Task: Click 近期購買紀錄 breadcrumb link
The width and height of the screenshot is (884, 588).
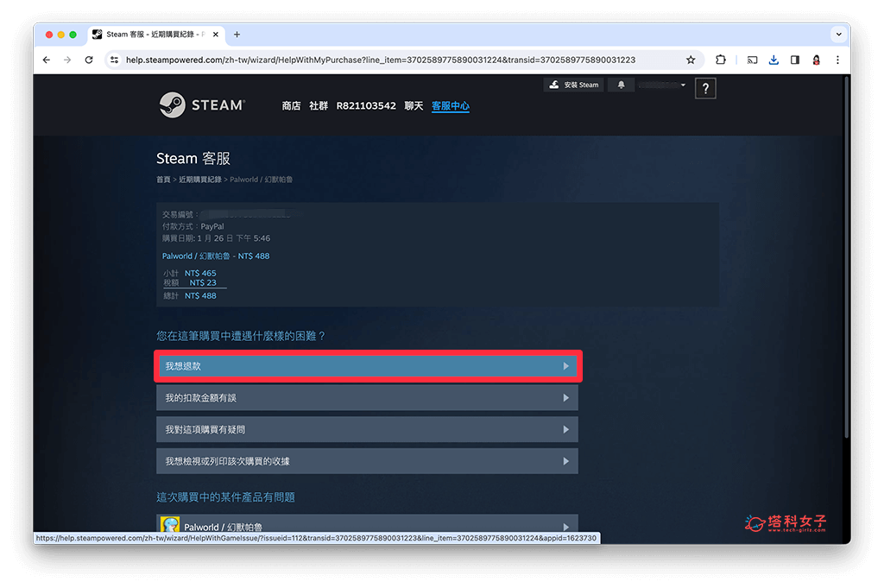Action: tap(200, 180)
